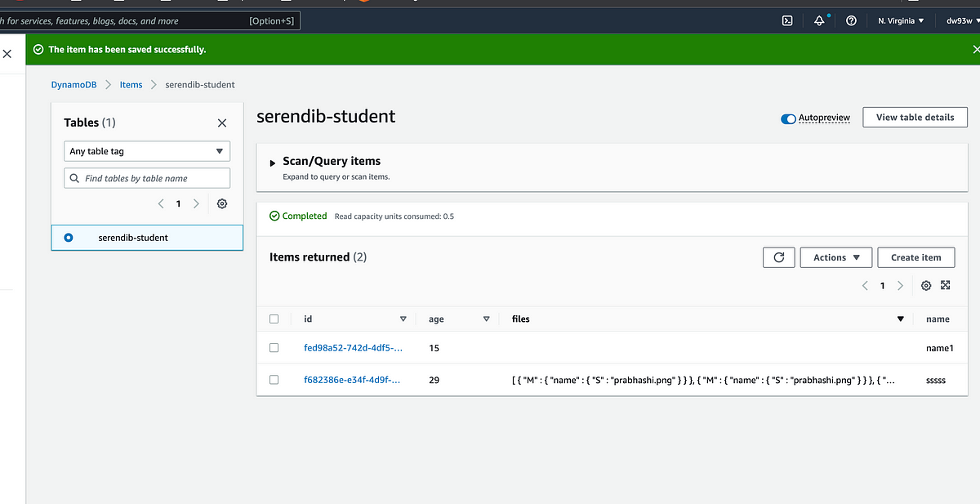Open the N. Virginia region menu

click(901, 21)
